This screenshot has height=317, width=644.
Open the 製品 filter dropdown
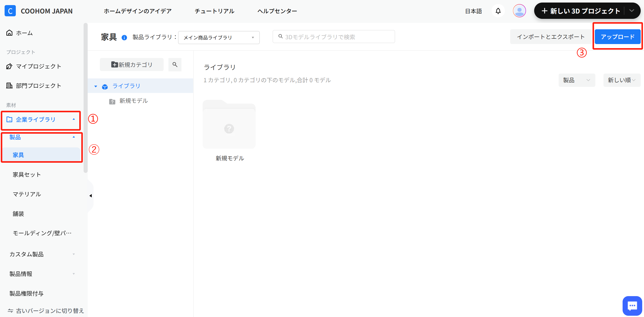(x=577, y=80)
